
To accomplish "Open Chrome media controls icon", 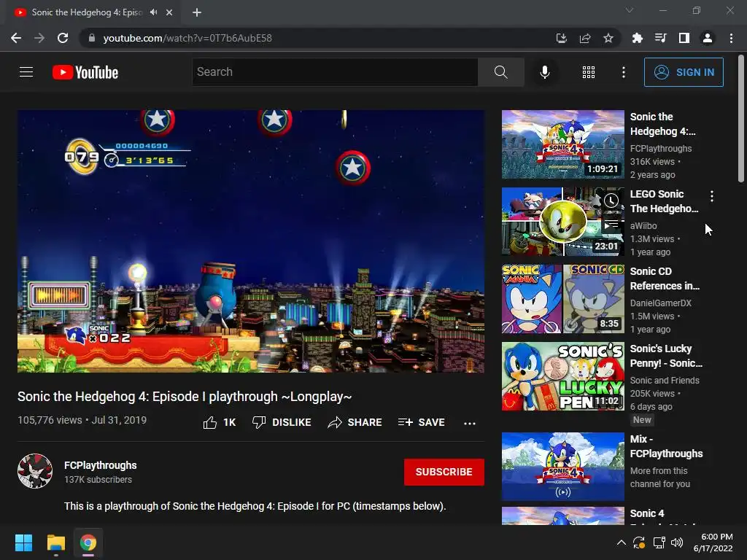I will click(x=660, y=38).
